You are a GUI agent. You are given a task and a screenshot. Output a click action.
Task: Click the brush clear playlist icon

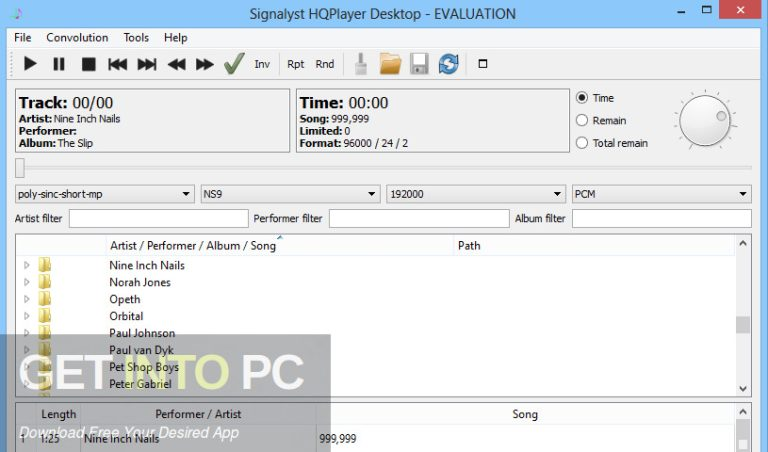pos(361,64)
